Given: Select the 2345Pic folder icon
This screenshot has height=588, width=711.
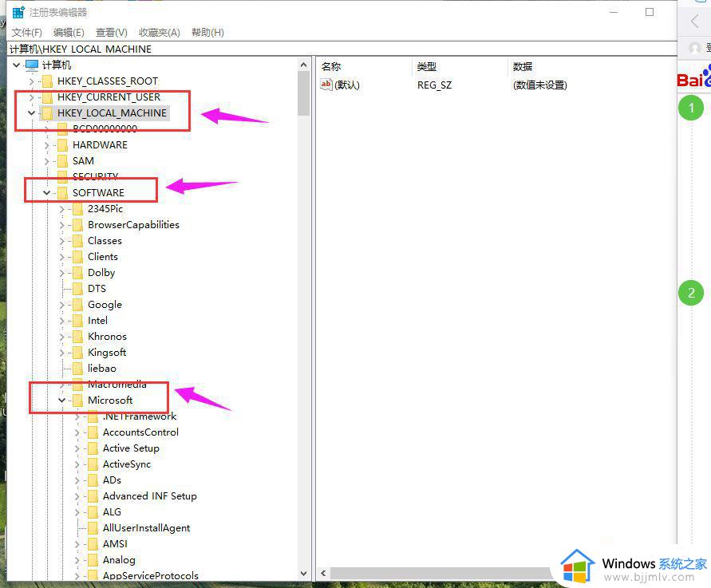Looking at the screenshot, I should pyautogui.click(x=78, y=209).
